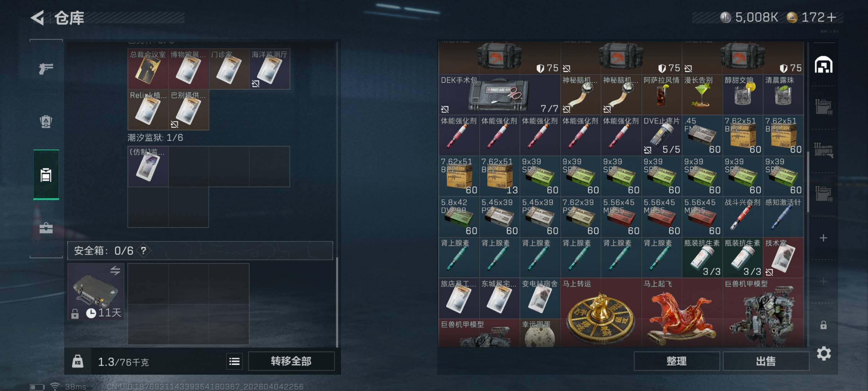Screen dimensions: 868x391
Task: Click the 转移全部 button
Action: pos(291,361)
